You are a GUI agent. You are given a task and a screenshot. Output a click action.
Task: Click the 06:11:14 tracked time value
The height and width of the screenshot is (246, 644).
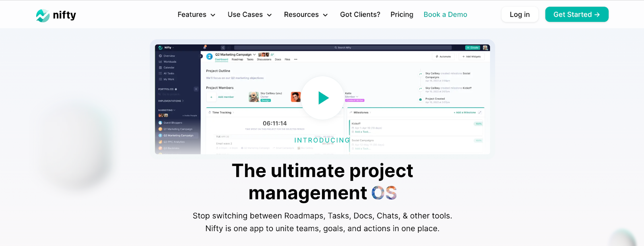pyautogui.click(x=275, y=123)
